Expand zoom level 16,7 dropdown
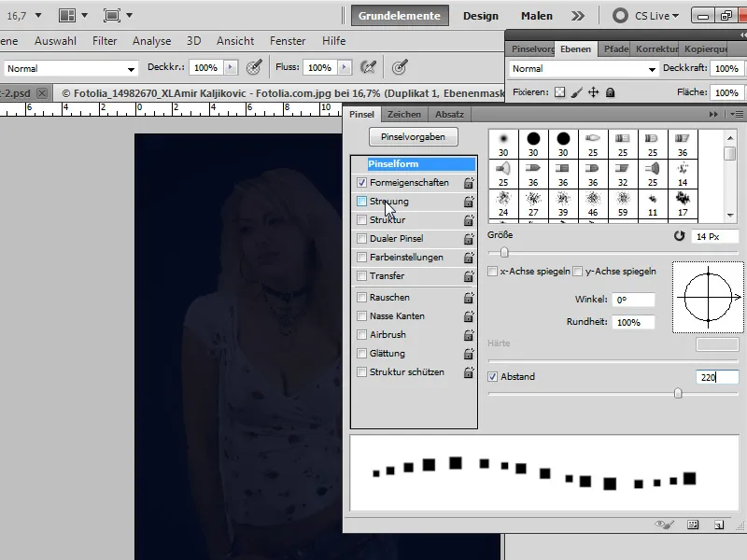 coord(38,16)
